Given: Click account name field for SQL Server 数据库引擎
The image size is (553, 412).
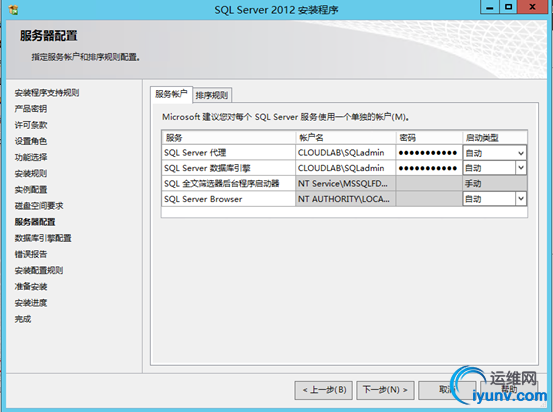Looking at the screenshot, I should tap(345, 168).
